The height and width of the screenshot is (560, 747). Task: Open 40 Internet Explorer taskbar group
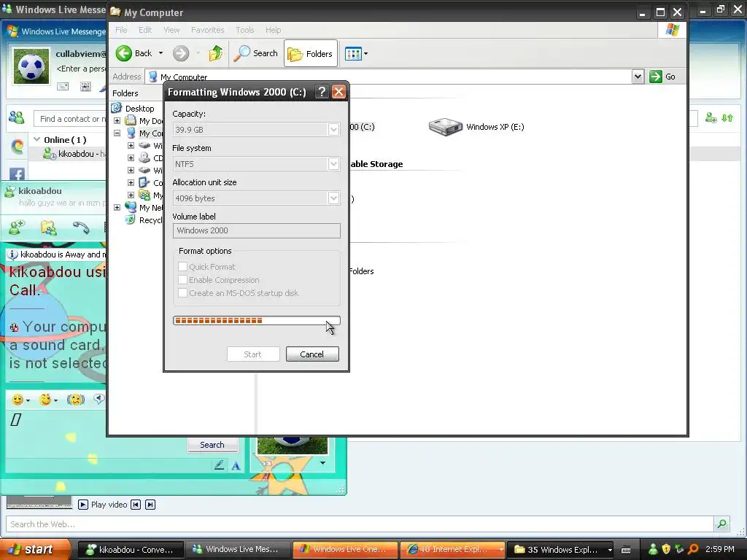pyautogui.click(x=452, y=550)
